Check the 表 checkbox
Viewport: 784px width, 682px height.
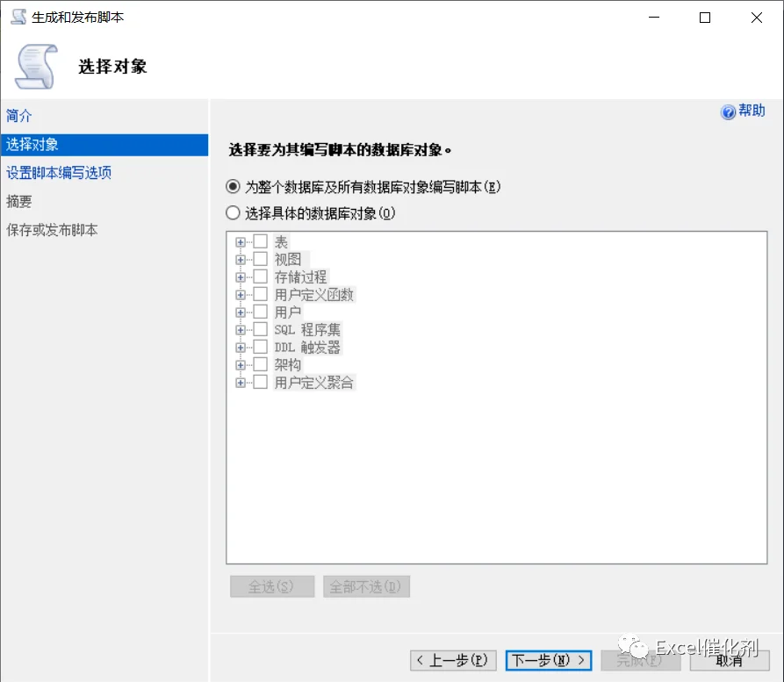pos(260,241)
